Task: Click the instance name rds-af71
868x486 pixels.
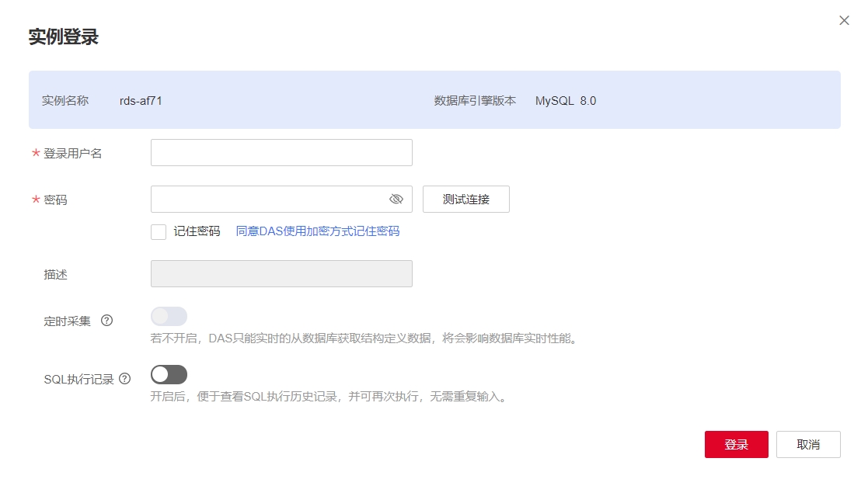Action: (x=141, y=101)
